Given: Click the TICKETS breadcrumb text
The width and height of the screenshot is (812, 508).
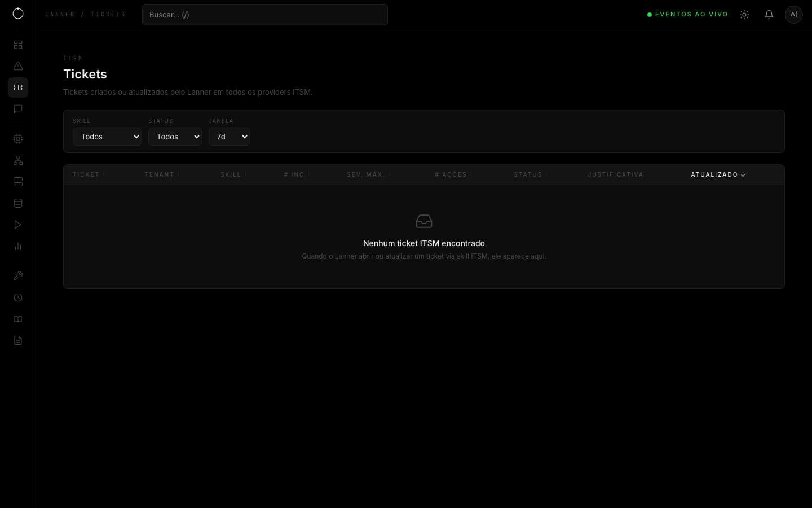Looking at the screenshot, I should click(x=108, y=15).
